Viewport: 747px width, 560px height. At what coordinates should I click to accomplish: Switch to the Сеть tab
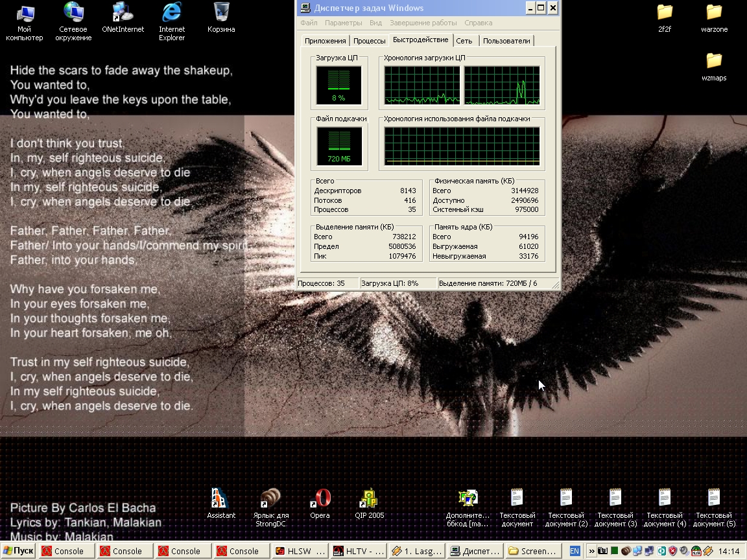[464, 41]
